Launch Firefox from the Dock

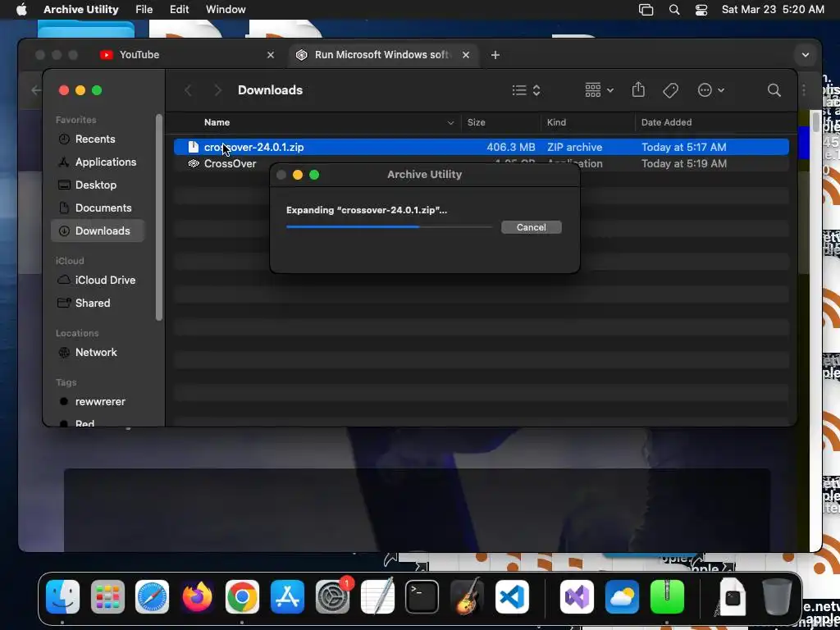point(197,597)
